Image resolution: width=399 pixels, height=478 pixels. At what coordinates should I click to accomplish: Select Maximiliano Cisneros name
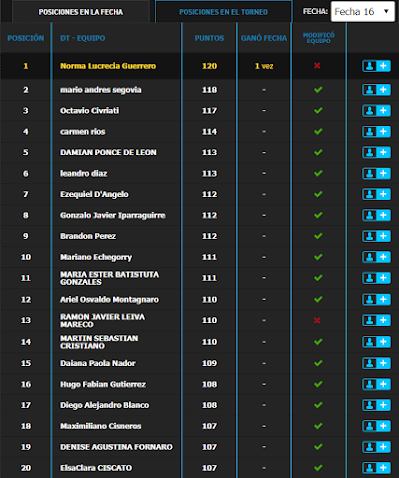101,426
